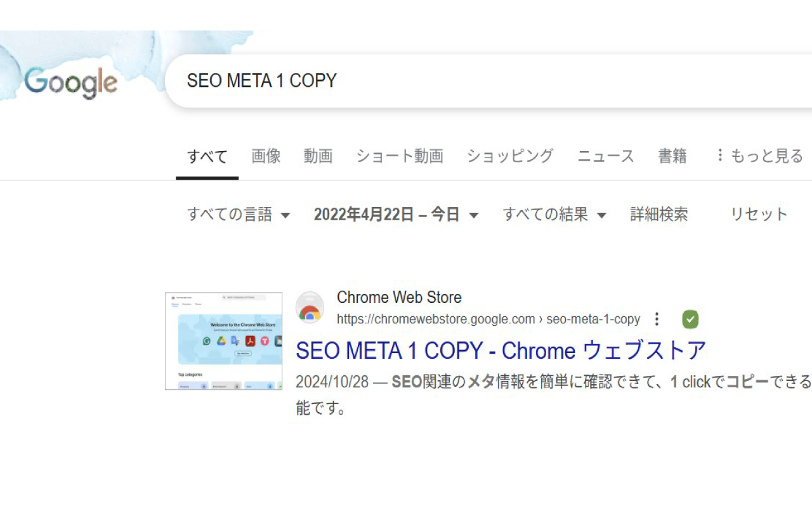Select the 書籍 tab
This screenshot has height=508, width=812.
tap(672, 156)
